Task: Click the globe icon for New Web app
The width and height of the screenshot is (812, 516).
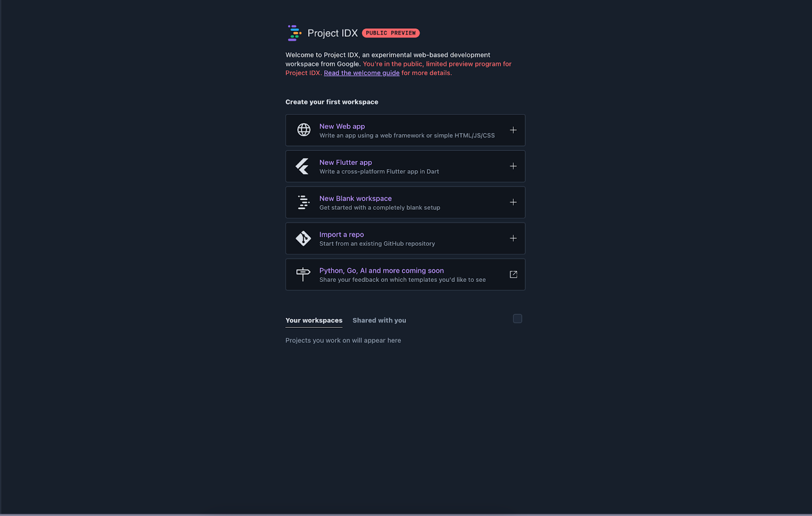Action: [x=303, y=130]
